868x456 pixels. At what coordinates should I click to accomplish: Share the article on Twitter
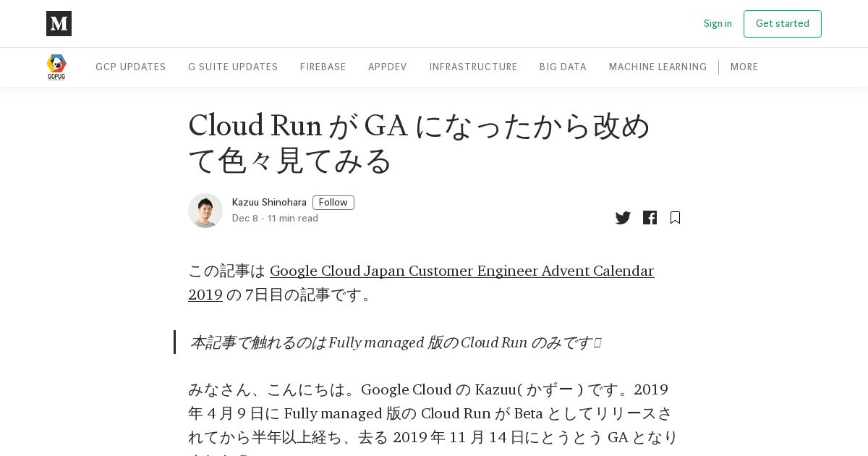coord(623,218)
